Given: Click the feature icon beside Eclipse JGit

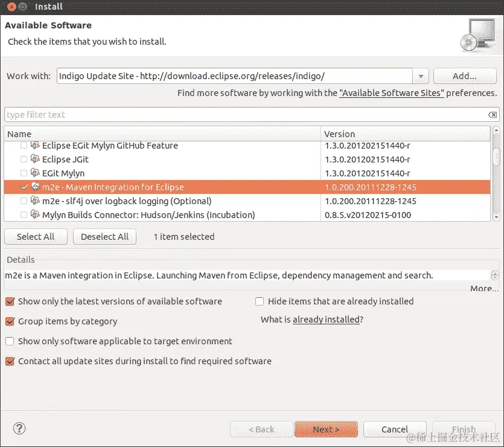Looking at the screenshot, I should [35, 159].
